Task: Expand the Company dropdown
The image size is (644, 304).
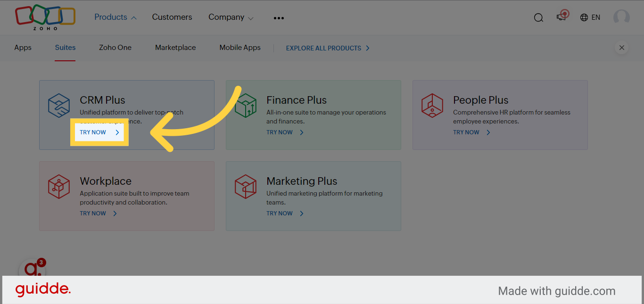Action: [231, 17]
